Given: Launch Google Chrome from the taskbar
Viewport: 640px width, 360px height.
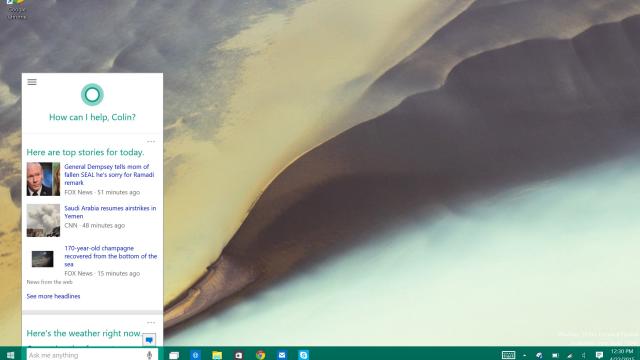Looking at the screenshot, I should (x=260, y=355).
